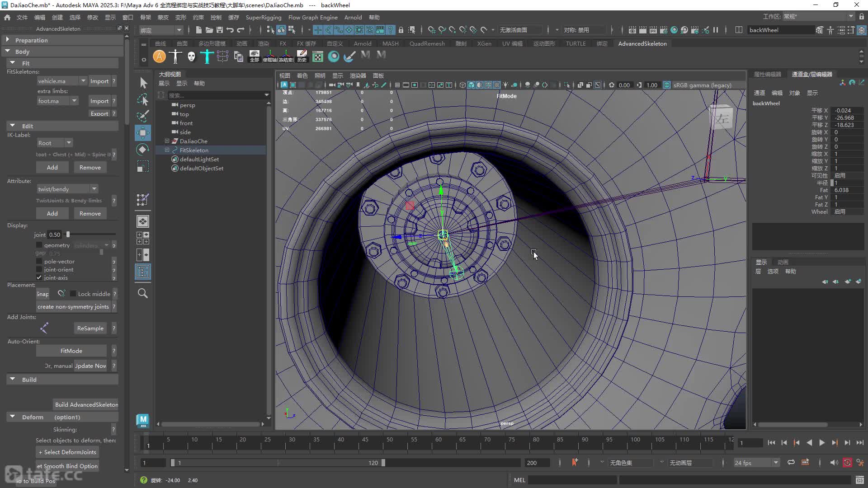Viewport: 868px width, 488px height.
Task: Click the undo arrow icon
Action: pos(230,30)
